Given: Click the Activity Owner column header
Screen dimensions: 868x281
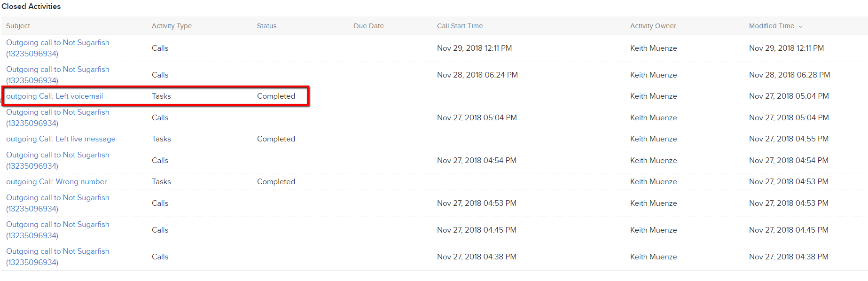Looking at the screenshot, I should [x=653, y=26].
